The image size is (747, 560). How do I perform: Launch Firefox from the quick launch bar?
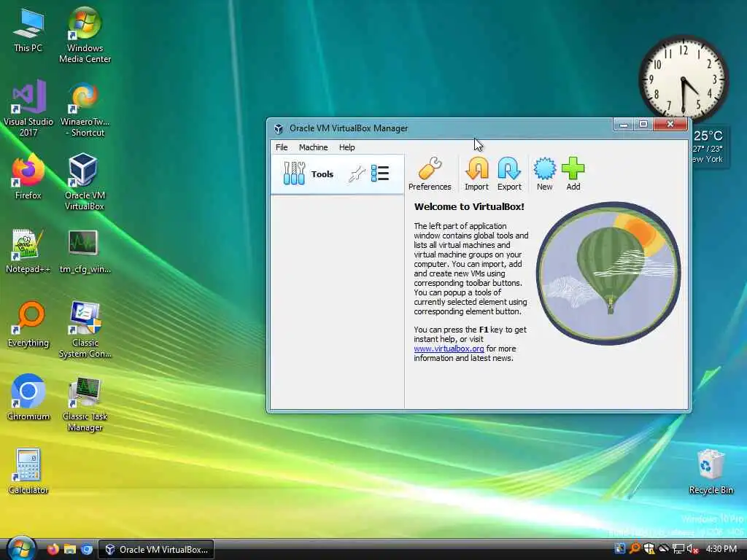click(53, 550)
